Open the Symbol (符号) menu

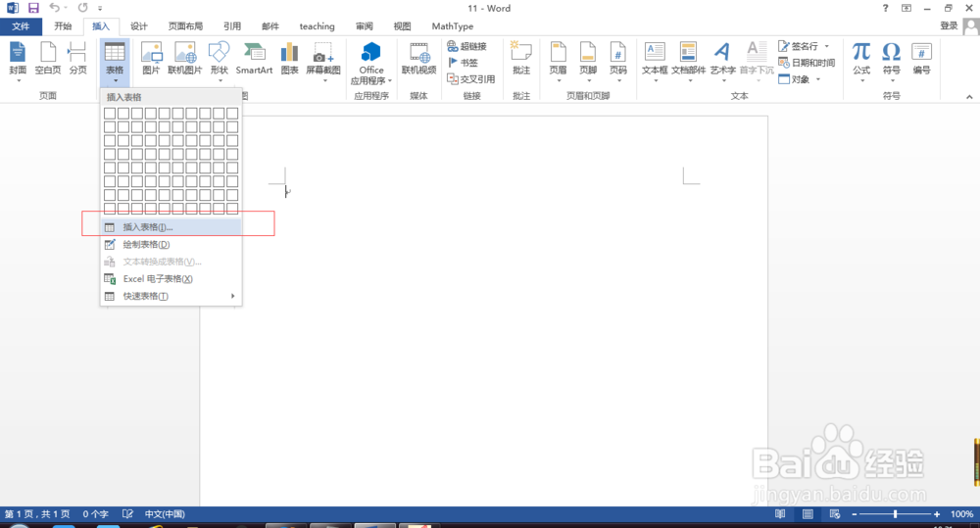(x=891, y=61)
